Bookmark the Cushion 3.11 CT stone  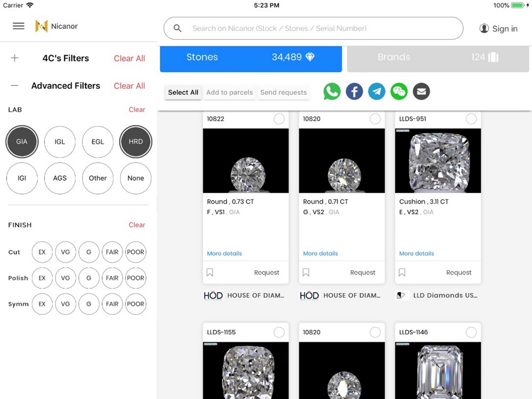coord(402,272)
